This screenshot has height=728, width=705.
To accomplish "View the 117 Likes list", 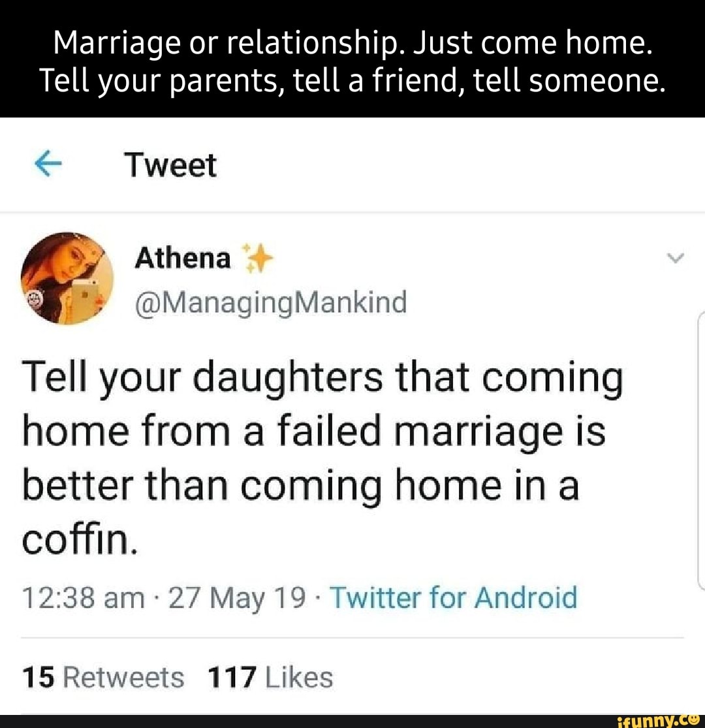I will click(270, 677).
